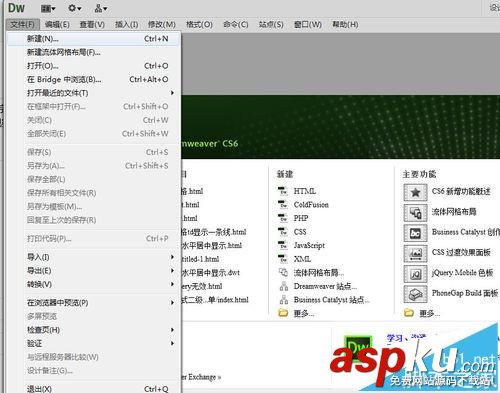Open the site management dropdown icon
The image size is (500, 393).
pos(100,8)
